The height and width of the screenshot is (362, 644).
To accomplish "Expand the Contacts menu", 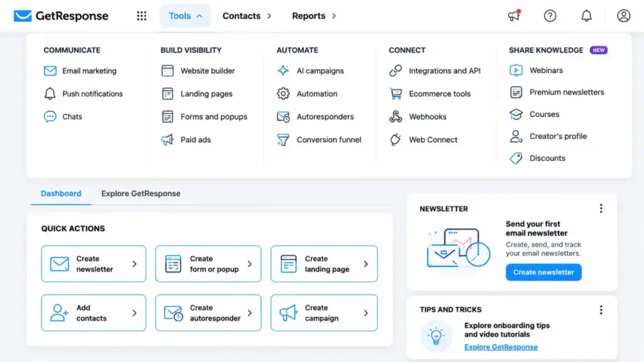I will pos(247,16).
